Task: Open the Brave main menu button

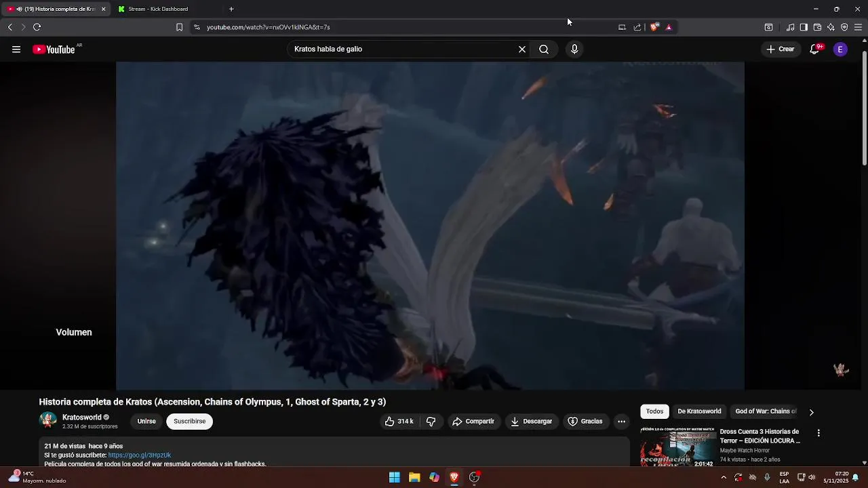Action: pos(858,27)
